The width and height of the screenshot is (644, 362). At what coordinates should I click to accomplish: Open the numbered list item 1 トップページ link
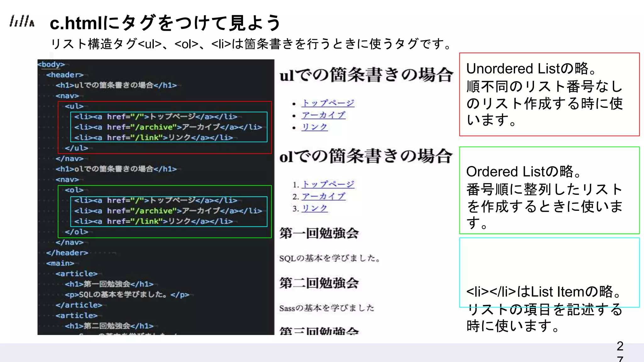point(328,184)
